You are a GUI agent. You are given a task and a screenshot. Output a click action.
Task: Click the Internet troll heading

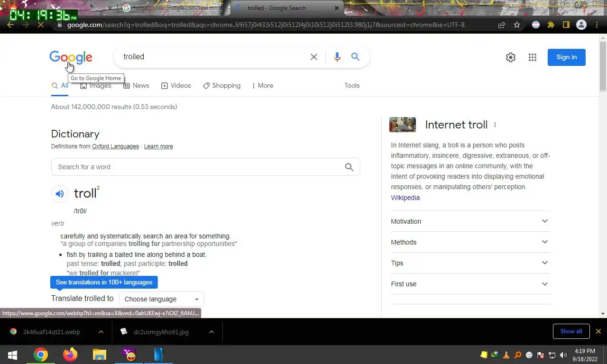456,125
